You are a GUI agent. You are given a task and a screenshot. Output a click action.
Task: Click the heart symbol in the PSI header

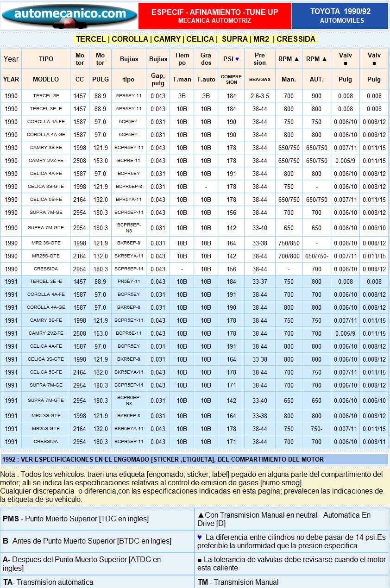[x=237, y=59]
